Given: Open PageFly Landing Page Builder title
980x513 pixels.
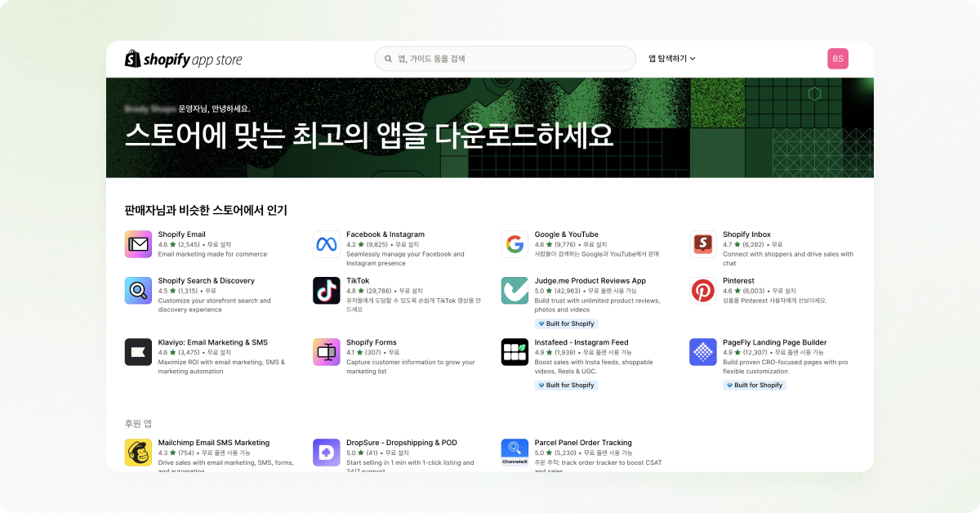Looking at the screenshot, I should coord(775,342).
